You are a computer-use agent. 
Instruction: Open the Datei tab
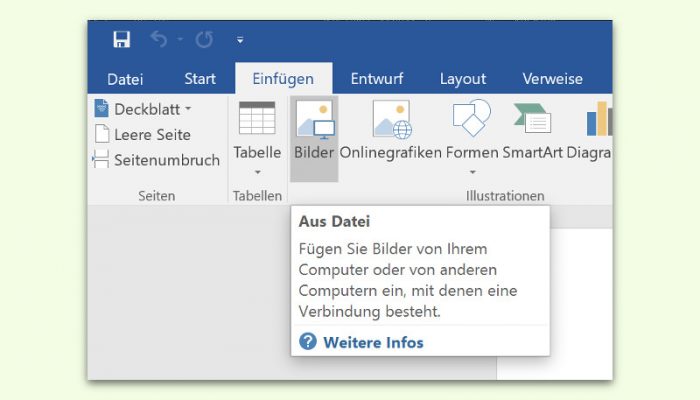125,79
